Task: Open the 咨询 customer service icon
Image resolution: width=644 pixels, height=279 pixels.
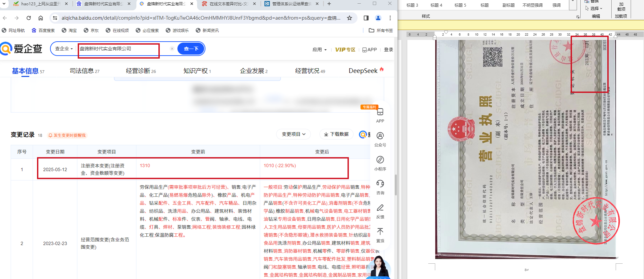Action: coord(380,187)
